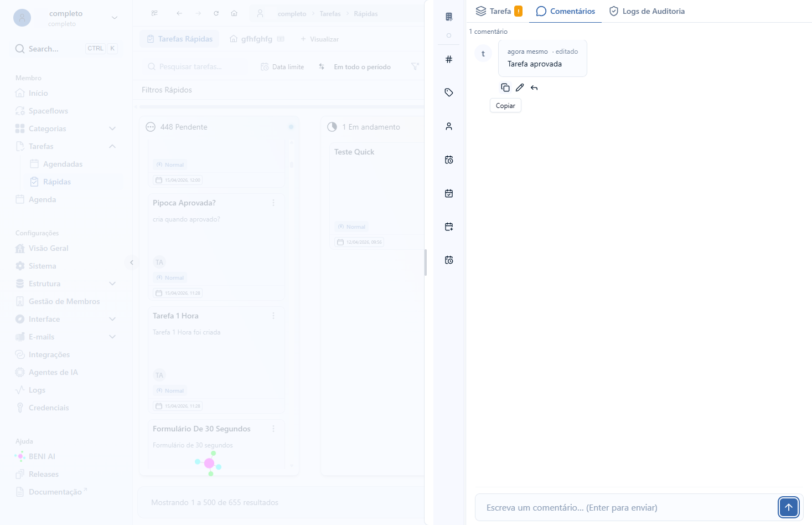
Task: Expand the completo workspace switcher
Action: (x=66, y=18)
